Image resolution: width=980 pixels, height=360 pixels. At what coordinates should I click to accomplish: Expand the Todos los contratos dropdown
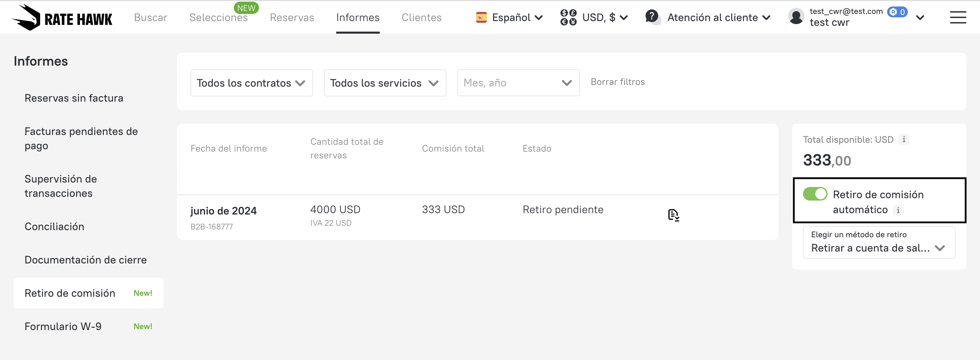click(x=251, y=83)
